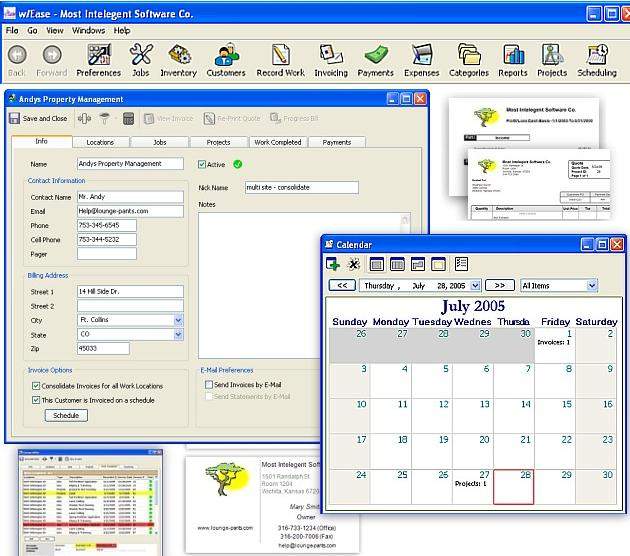Open the Projects module
The height and width of the screenshot is (556, 630).
552,60
